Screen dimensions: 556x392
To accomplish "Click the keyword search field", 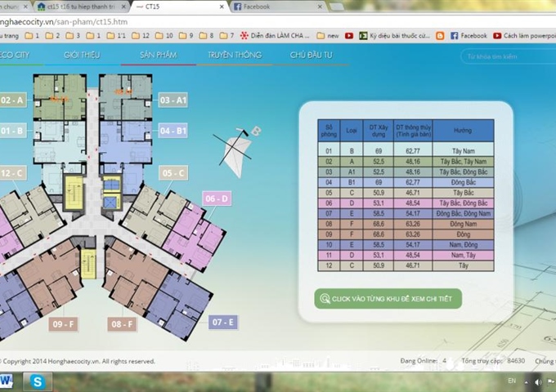I will click(508, 56).
